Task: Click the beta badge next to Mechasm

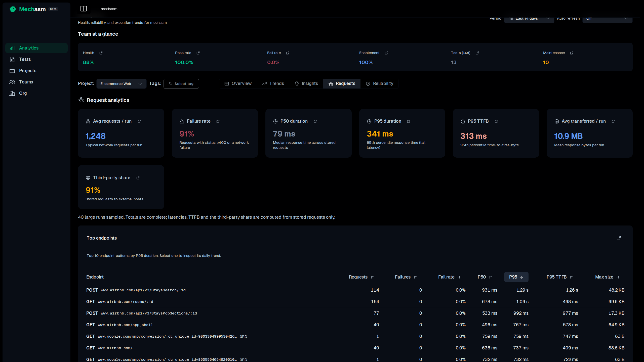Action: click(53, 9)
